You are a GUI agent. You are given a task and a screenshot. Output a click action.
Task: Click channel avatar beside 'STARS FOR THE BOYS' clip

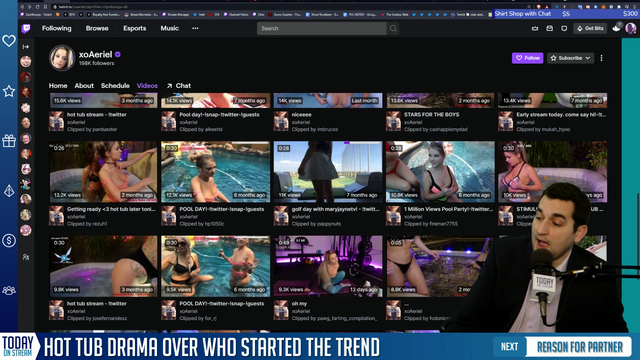coord(393,121)
